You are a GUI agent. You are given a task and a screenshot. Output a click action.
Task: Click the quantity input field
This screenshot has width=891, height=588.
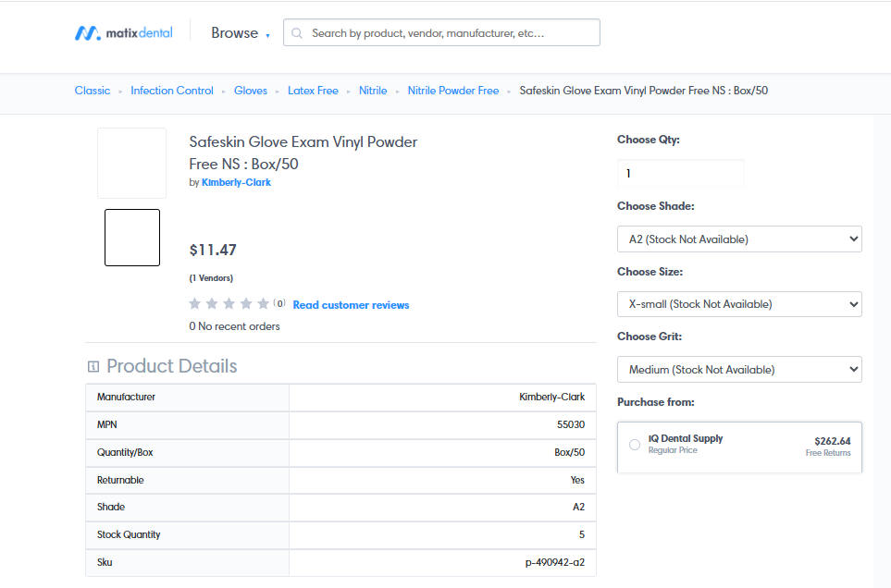(x=681, y=173)
